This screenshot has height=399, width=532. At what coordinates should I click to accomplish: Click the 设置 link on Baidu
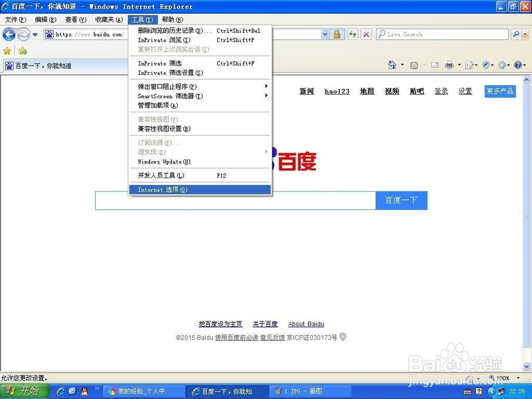point(465,92)
